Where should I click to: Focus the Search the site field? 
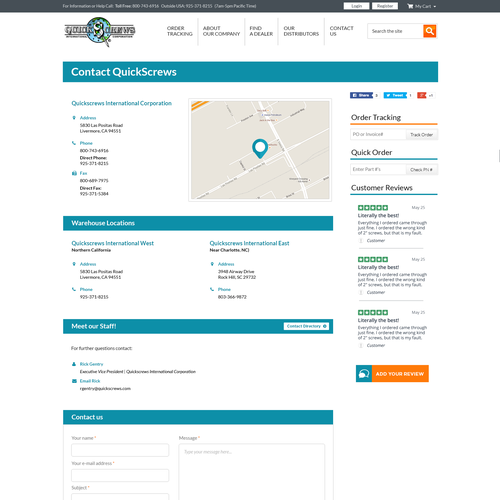click(x=395, y=31)
